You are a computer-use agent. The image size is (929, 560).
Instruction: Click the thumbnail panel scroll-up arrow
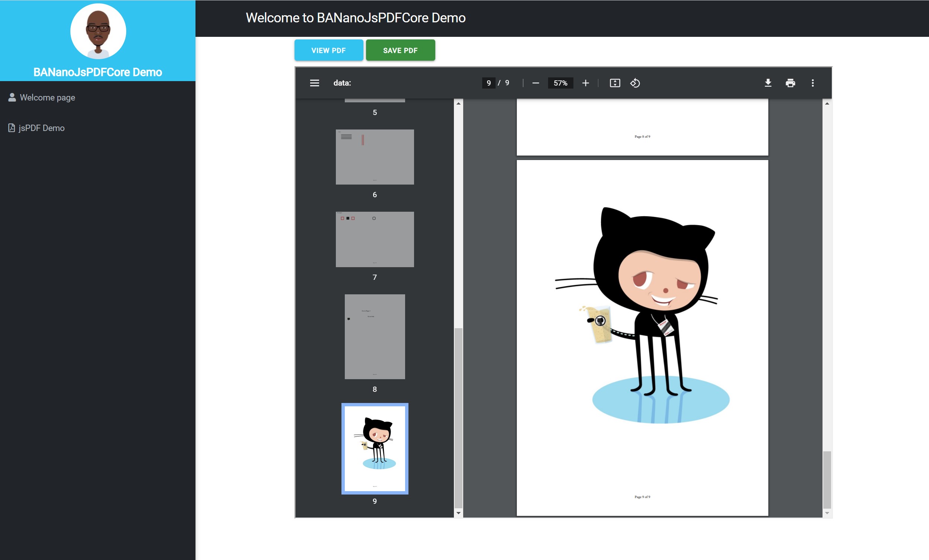pos(458,104)
